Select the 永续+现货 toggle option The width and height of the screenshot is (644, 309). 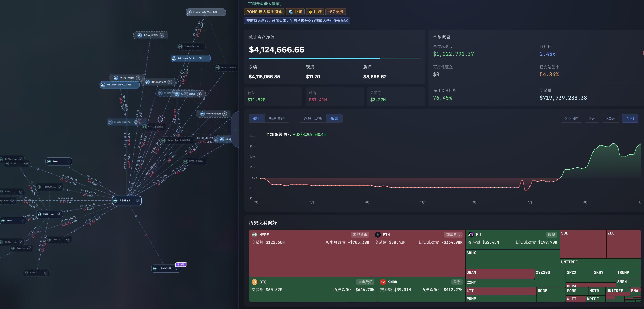313,118
